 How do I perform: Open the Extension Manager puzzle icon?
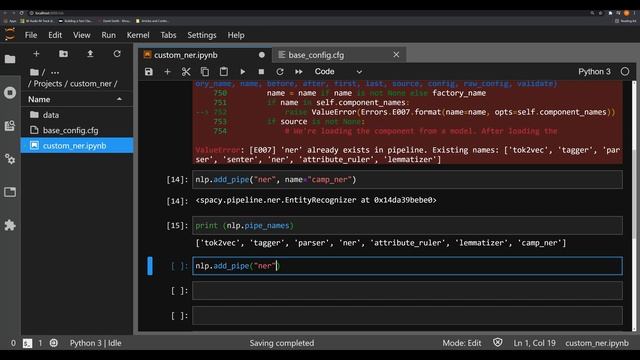click(10, 225)
